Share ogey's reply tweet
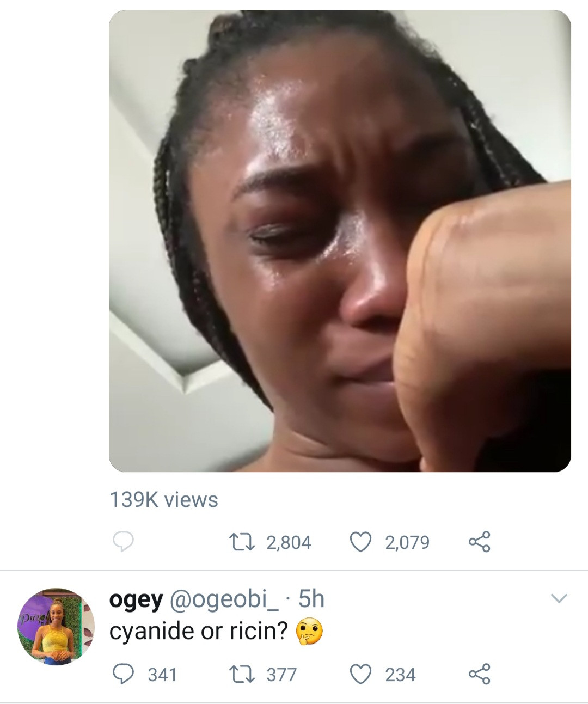The width and height of the screenshot is (588, 704). click(x=480, y=675)
